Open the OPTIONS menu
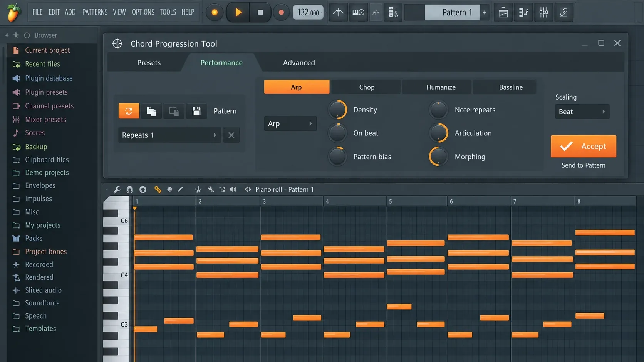Screen dimensions: 644x362 click(143, 12)
